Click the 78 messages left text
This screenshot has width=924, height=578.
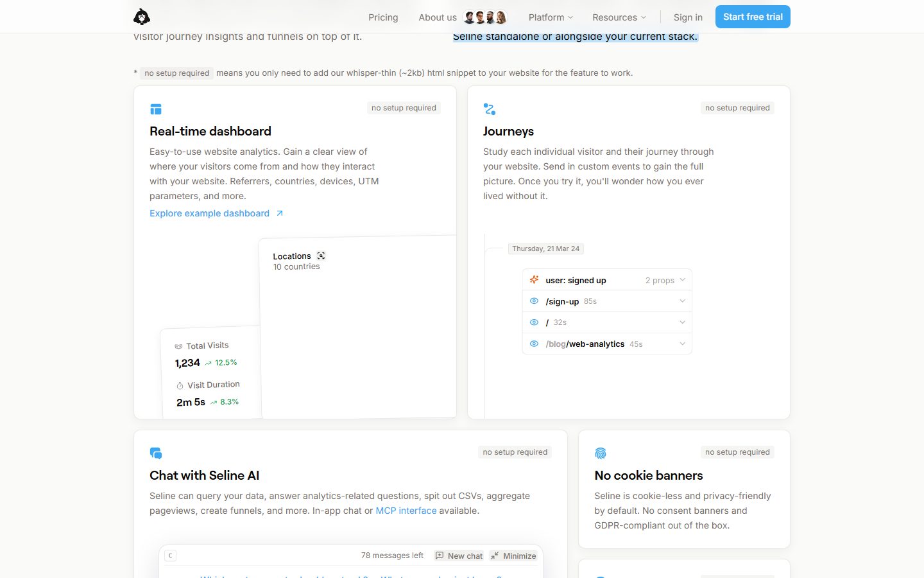pyautogui.click(x=392, y=556)
